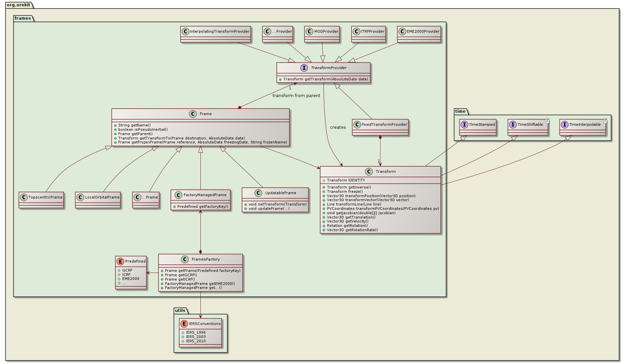Viewport: 626px width, 364px height.
Task: Click the UpdatableFrame class icon
Action: [258, 193]
